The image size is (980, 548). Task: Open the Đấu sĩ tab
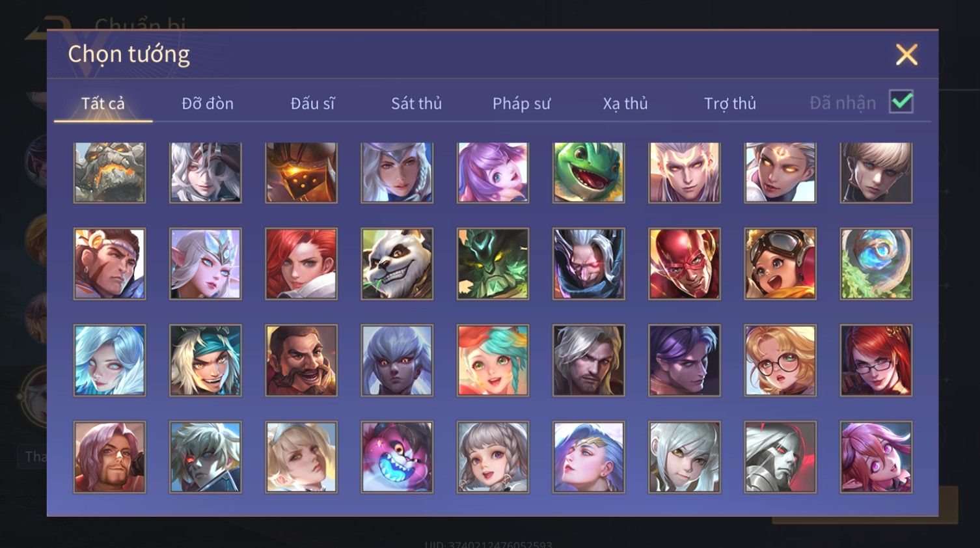(x=312, y=103)
